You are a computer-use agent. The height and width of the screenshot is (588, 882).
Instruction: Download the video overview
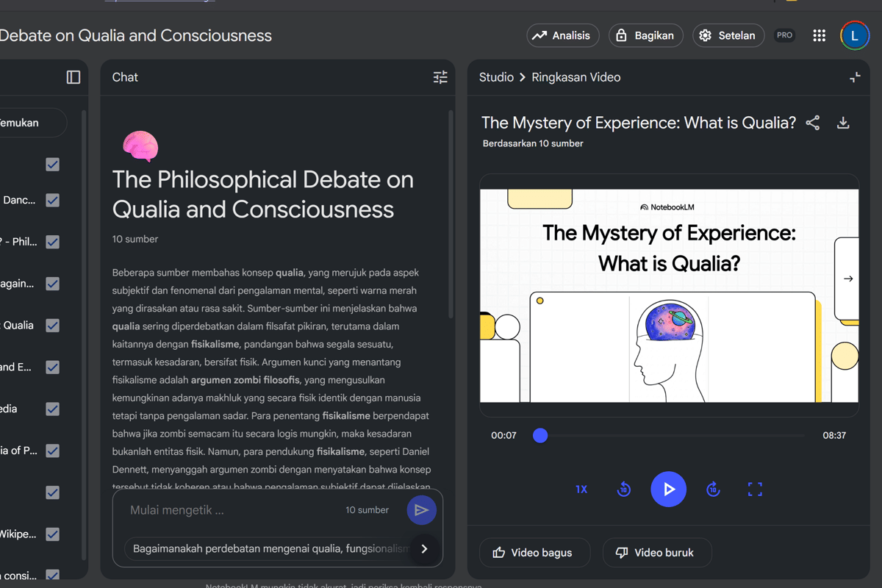pyautogui.click(x=843, y=123)
